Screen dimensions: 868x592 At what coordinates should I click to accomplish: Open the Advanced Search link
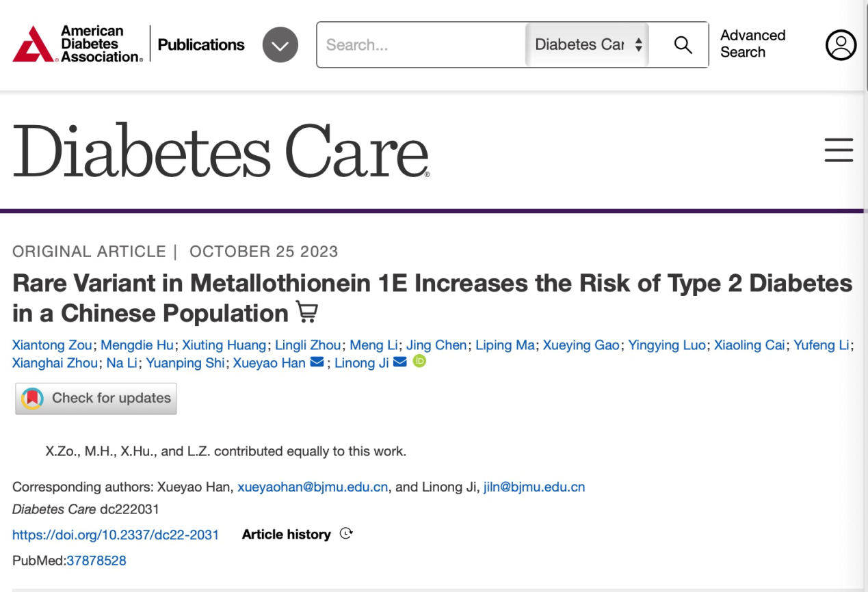(x=752, y=44)
